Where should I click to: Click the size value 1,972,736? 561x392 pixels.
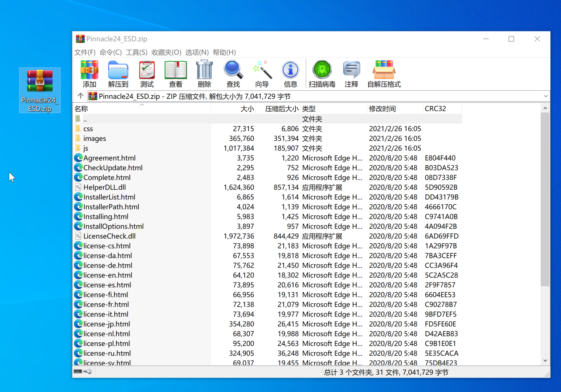click(x=239, y=236)
